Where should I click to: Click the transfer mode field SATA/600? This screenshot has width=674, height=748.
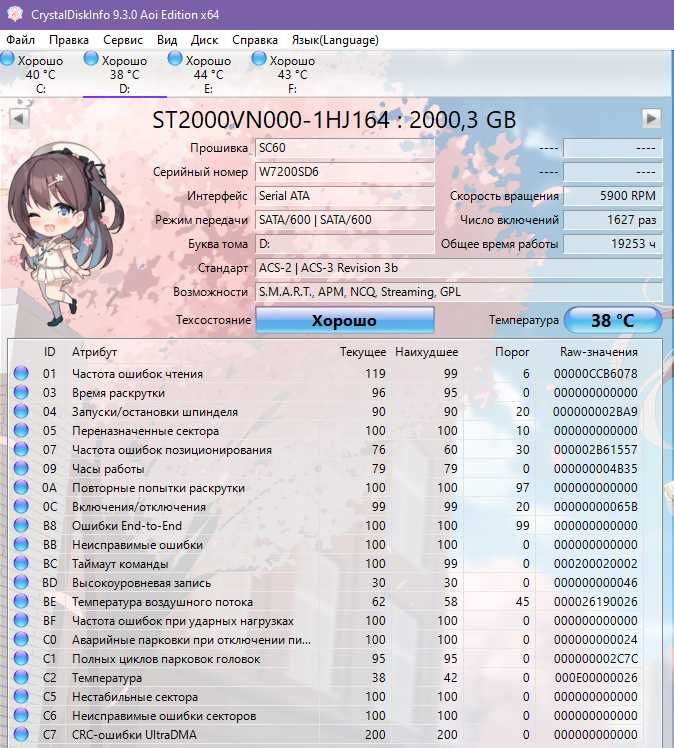[x=344, y=220]
